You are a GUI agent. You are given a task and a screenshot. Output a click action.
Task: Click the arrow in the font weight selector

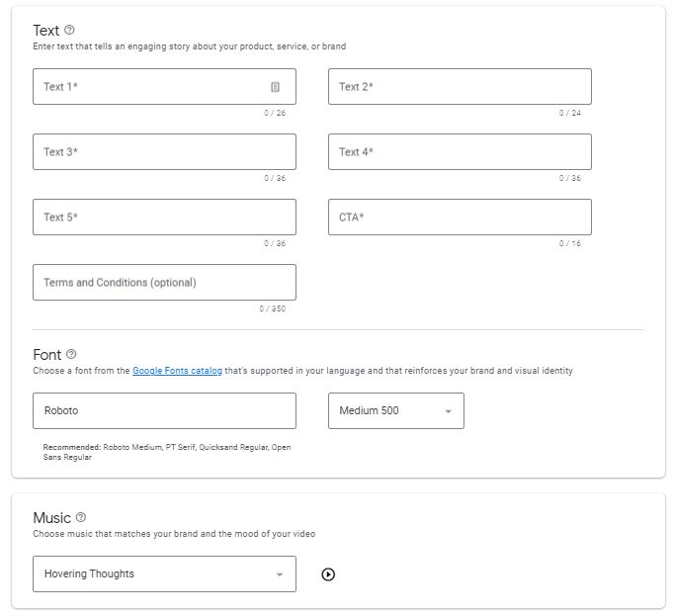click(448, 411)
